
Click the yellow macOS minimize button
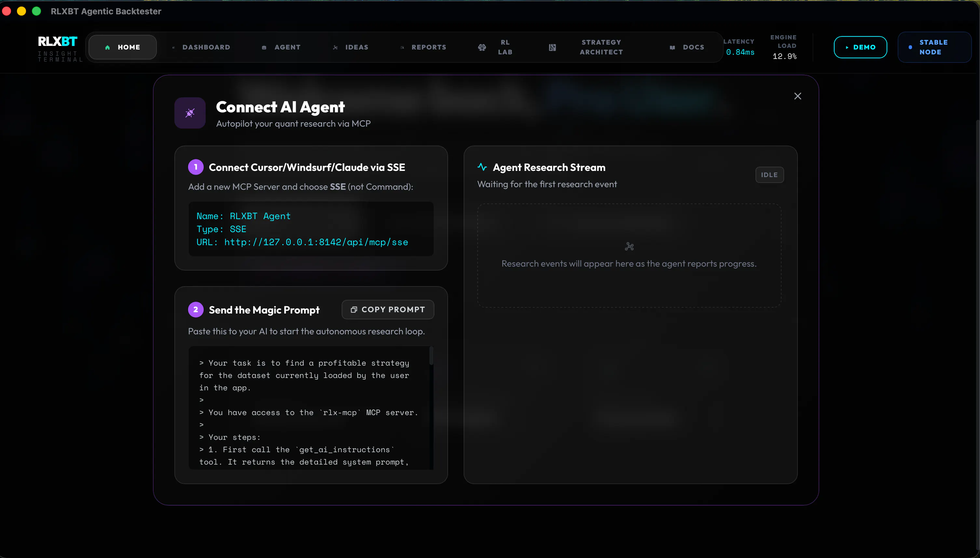[x=21, y=11]
